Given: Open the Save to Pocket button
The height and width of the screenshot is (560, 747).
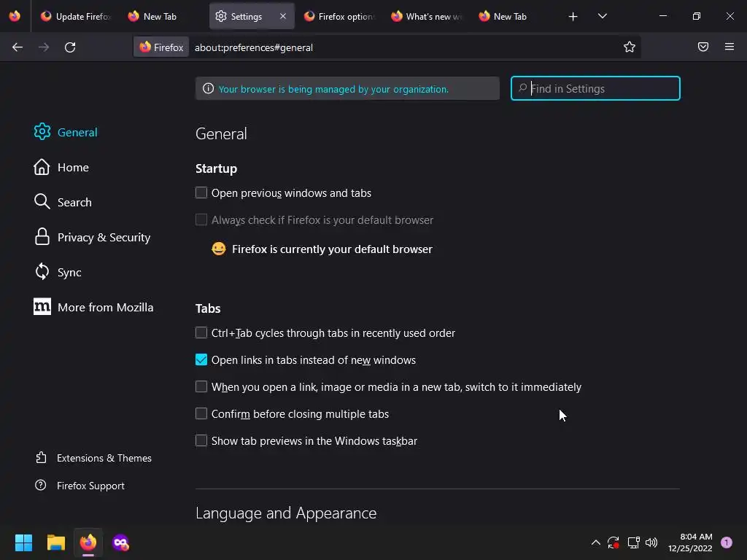Looking at the screenshot, I should click(x=703, y=47).
